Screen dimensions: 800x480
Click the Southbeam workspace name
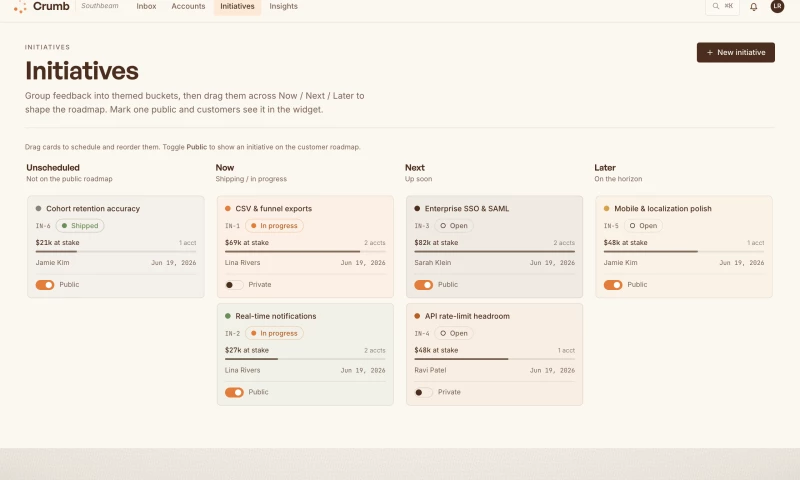(x=99, y=6)
